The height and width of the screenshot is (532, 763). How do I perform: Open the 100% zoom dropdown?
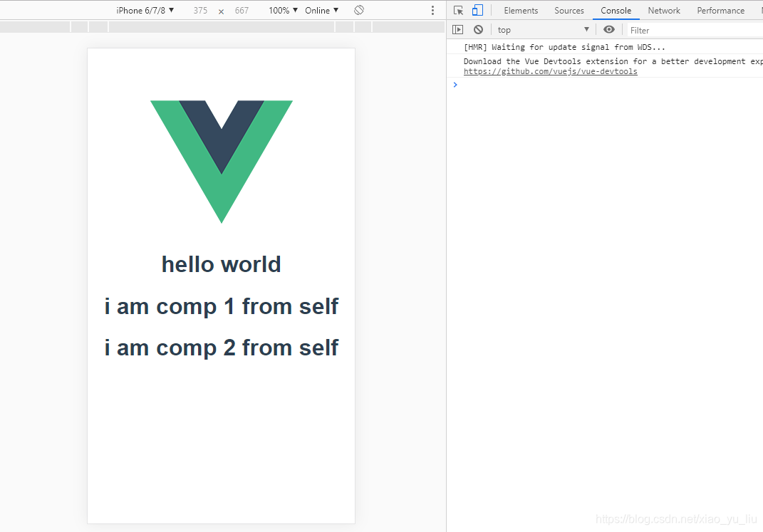point(282,10)
